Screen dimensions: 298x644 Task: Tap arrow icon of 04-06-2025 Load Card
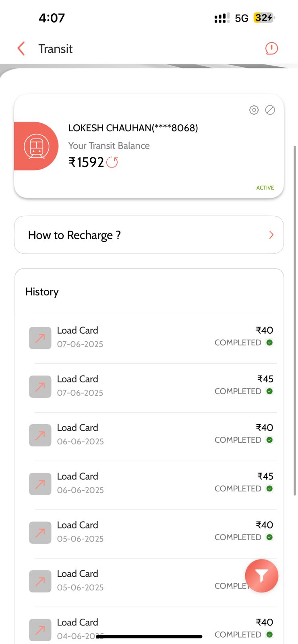pos(40,630)
